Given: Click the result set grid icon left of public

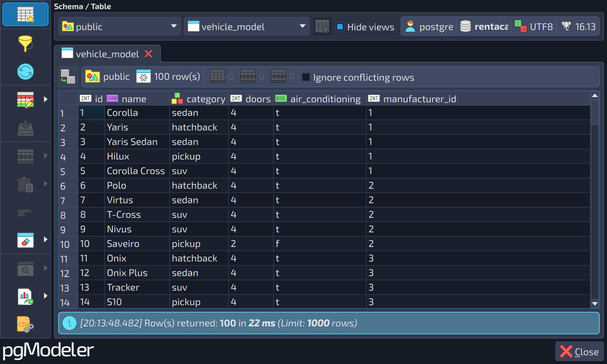Looking at the screenshot, I should click(x=68, y=76).
